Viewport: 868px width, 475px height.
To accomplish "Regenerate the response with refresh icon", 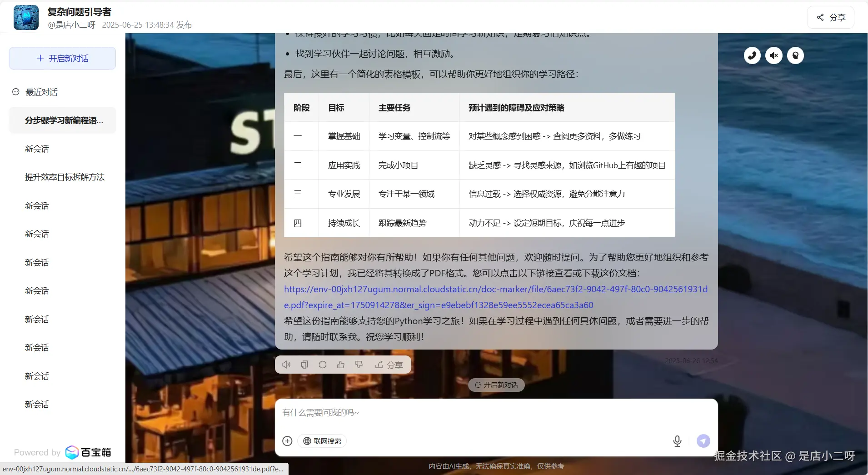I will click(323, 365).
